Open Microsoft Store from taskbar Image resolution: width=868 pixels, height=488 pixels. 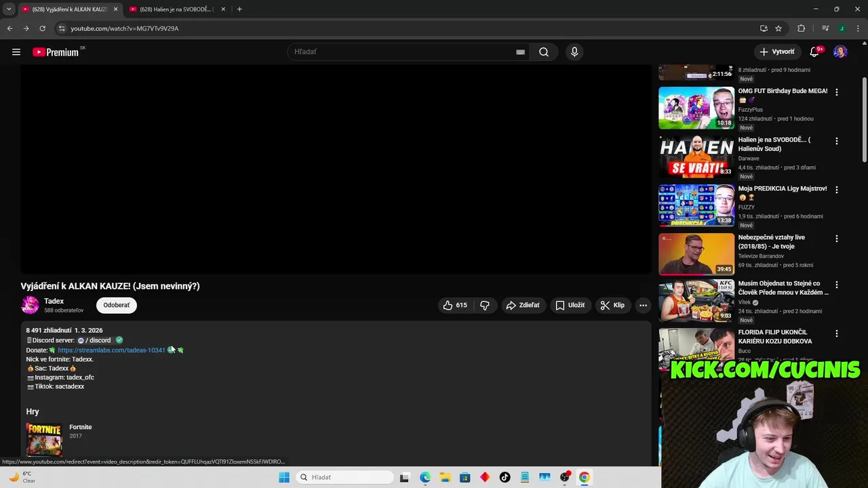[465, 477]
